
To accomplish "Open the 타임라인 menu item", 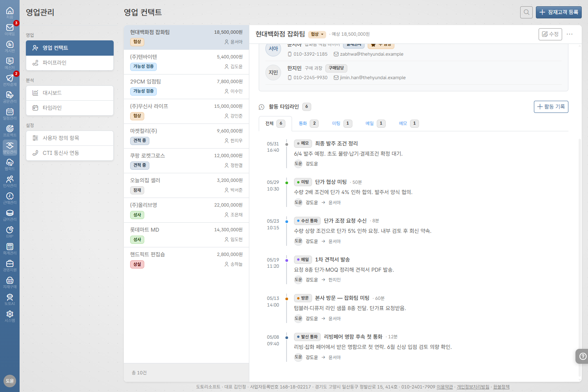I will (x=70, y=108).
